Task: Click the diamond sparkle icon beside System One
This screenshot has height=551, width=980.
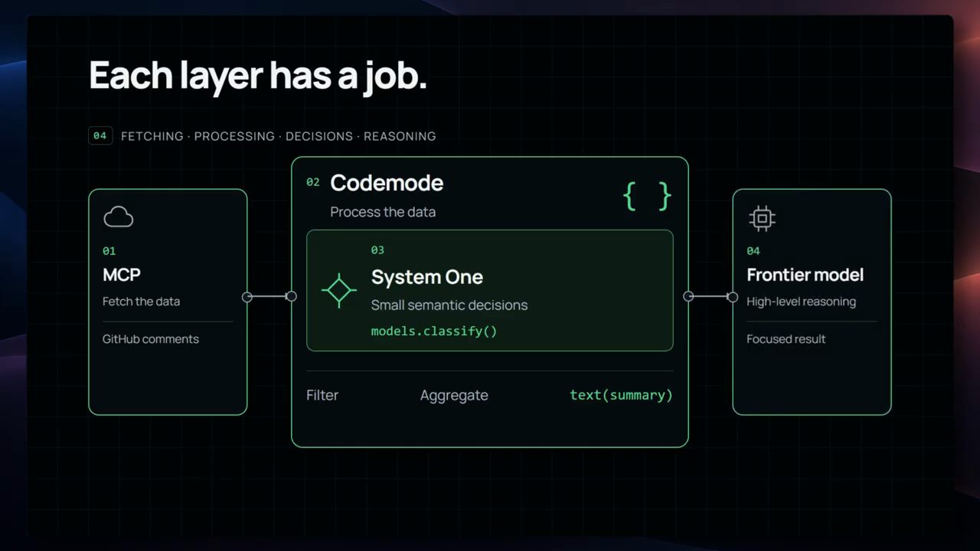Action: coord(338,291)
